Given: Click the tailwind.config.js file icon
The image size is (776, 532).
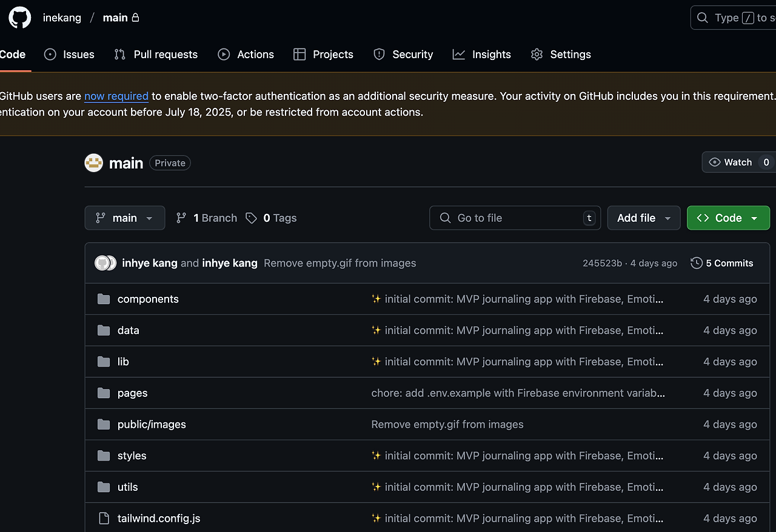Looking at the screenshot, I should click(103, 518).
